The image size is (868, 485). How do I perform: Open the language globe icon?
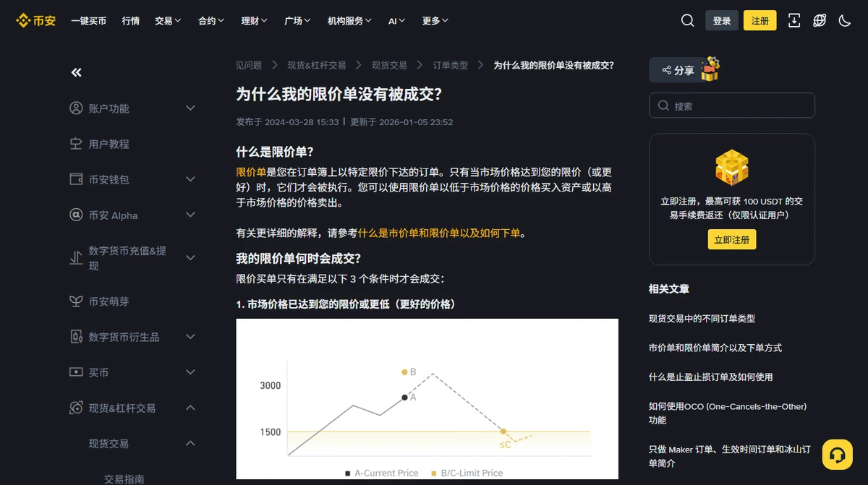click(820, 20)
